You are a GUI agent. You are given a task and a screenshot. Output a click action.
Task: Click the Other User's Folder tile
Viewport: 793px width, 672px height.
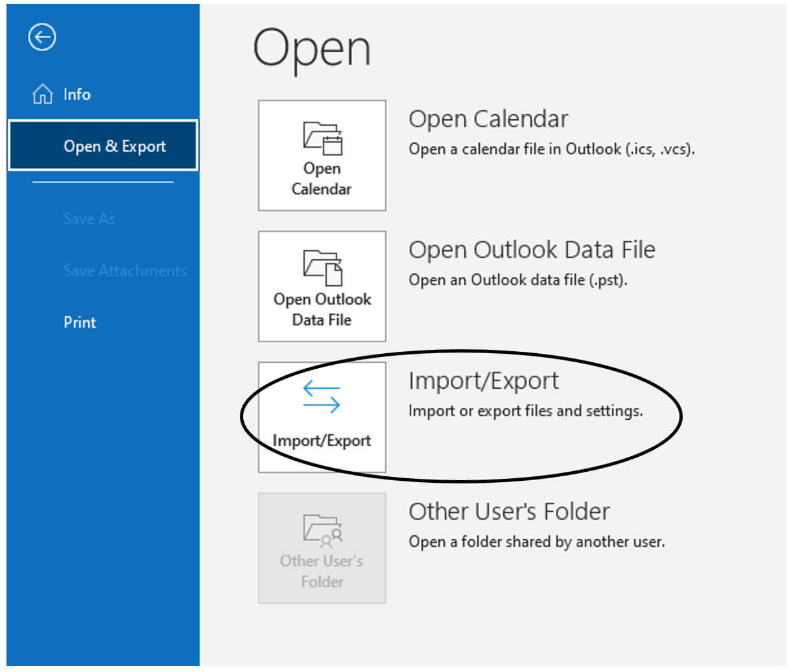click(322, 549)
